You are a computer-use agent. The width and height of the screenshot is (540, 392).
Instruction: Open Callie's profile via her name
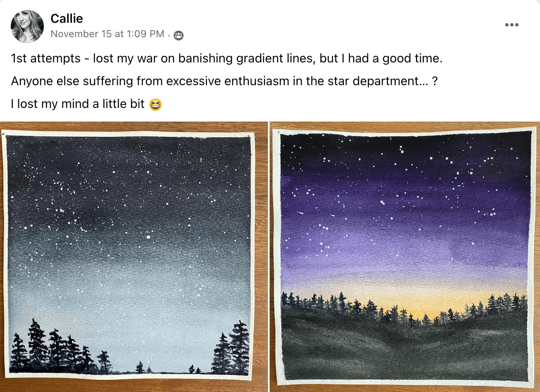67,18
